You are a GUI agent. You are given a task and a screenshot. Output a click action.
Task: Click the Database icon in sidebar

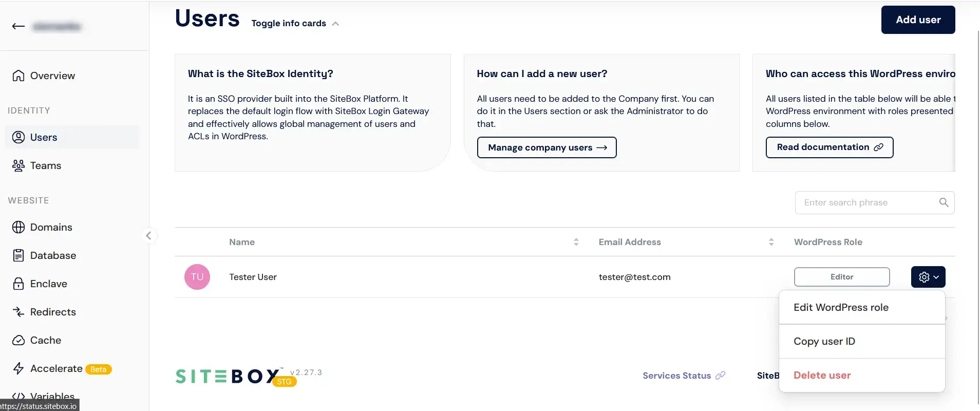tap(18, 255)
